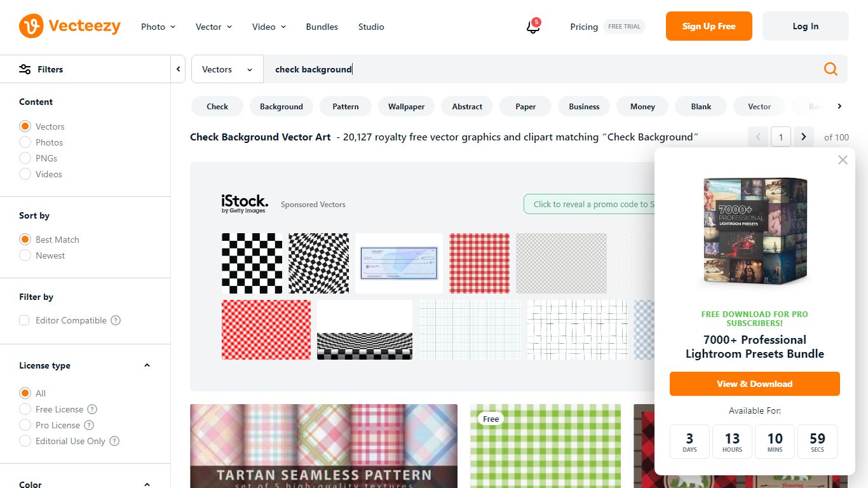Select Editorial Use Only radio
Image resolution: width=868 pixels, height=488 pixels.
point(25,441)
